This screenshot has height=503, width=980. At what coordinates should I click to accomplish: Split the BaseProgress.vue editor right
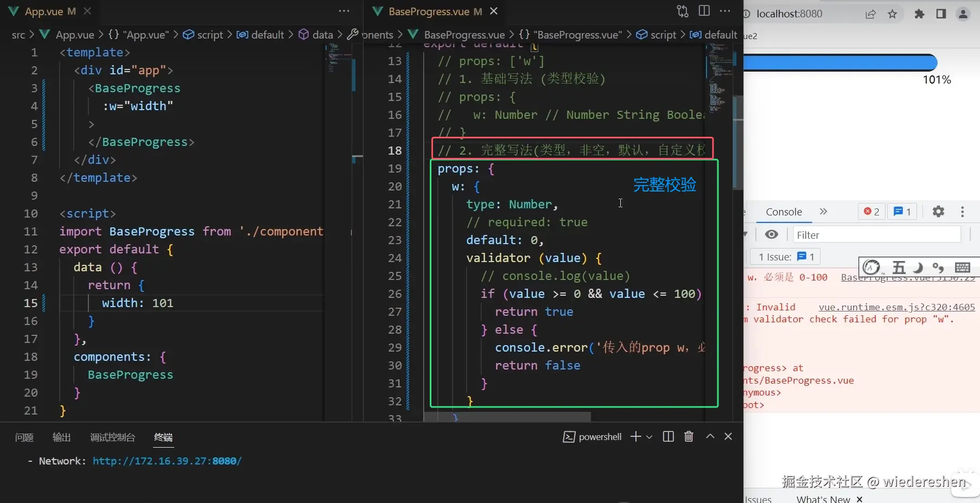(x=704, y=11)
